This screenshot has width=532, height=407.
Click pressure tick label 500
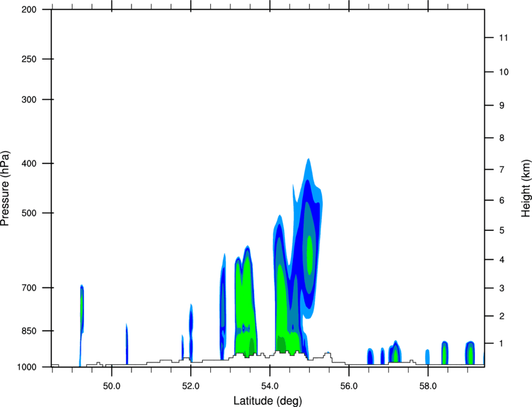pyautogui.click(x=29, y=213)
